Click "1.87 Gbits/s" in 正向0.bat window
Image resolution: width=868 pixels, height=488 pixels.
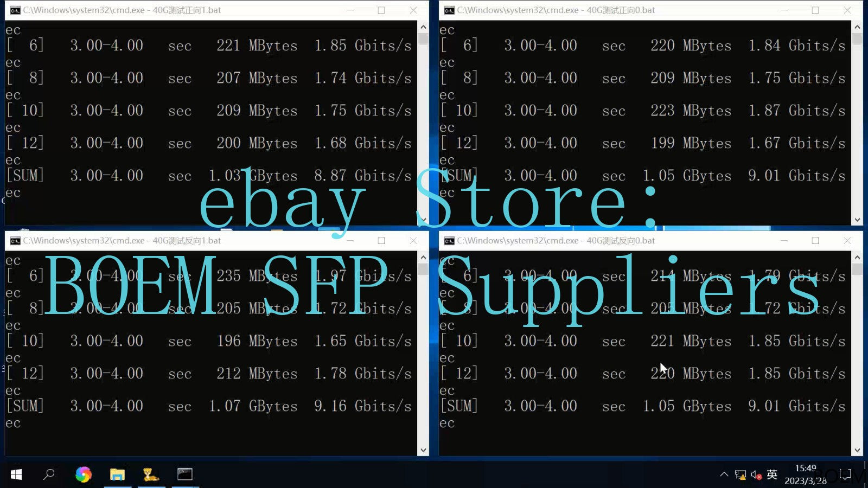[x=797, y=111]
